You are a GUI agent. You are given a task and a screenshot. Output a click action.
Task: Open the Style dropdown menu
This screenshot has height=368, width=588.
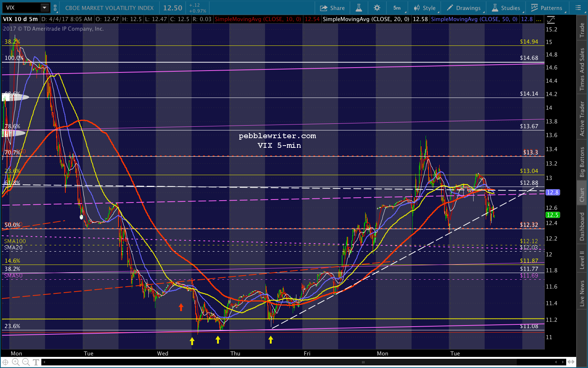(424, 8)
